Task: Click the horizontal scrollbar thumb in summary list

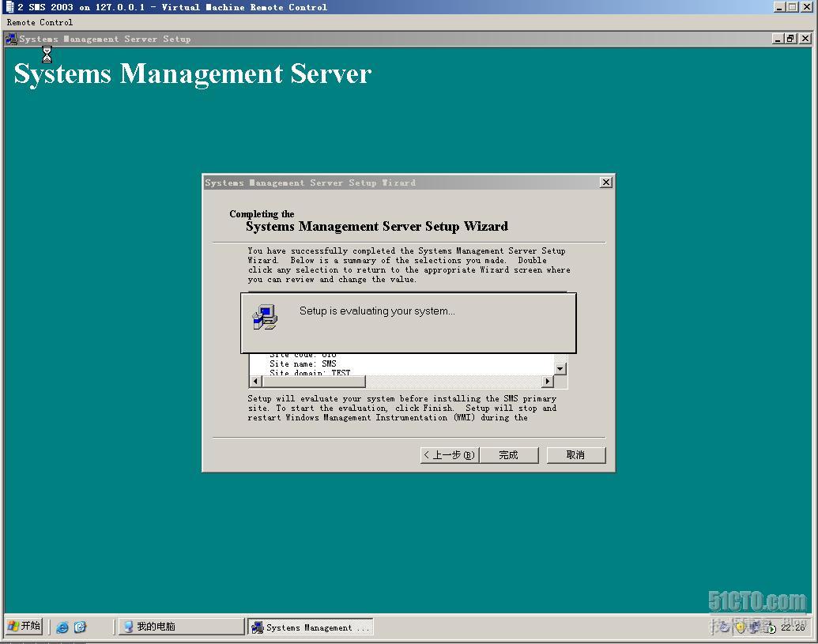Action: point(313,381)
